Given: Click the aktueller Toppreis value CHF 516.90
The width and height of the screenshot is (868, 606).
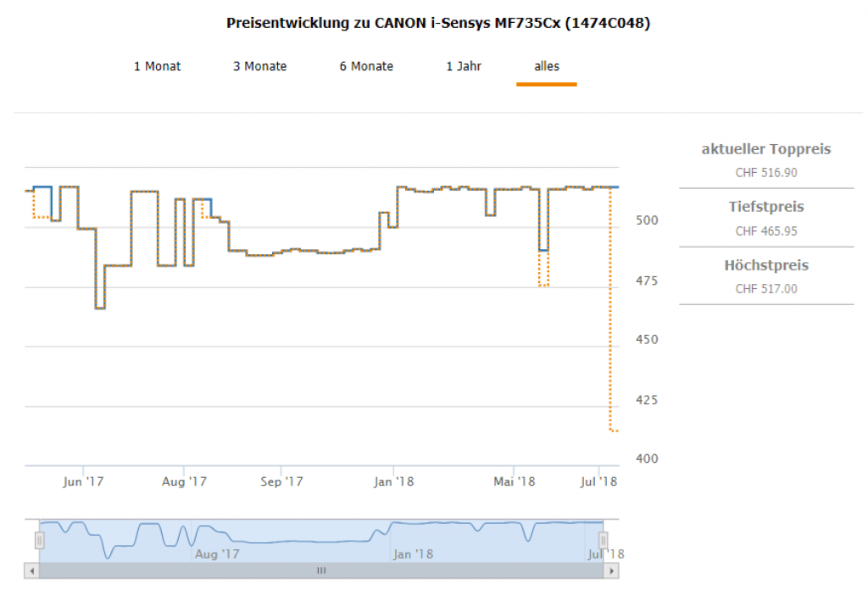Looking at the screenshot, I should tap(766, 173).
